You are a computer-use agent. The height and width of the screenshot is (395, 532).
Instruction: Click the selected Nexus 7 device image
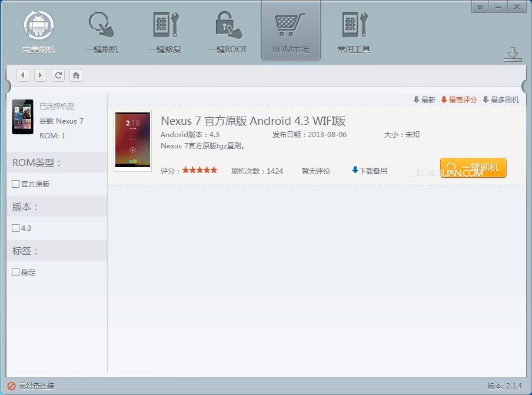23,117
